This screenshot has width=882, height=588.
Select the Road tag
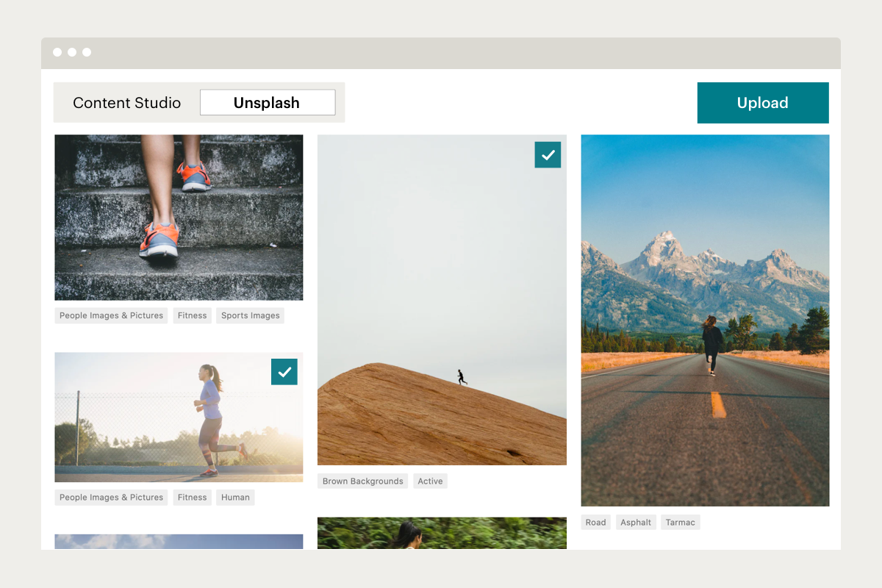[595, 523]
